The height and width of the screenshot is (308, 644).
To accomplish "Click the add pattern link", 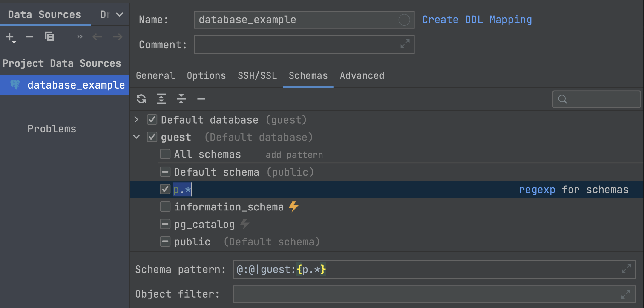I will pos(294,155).
